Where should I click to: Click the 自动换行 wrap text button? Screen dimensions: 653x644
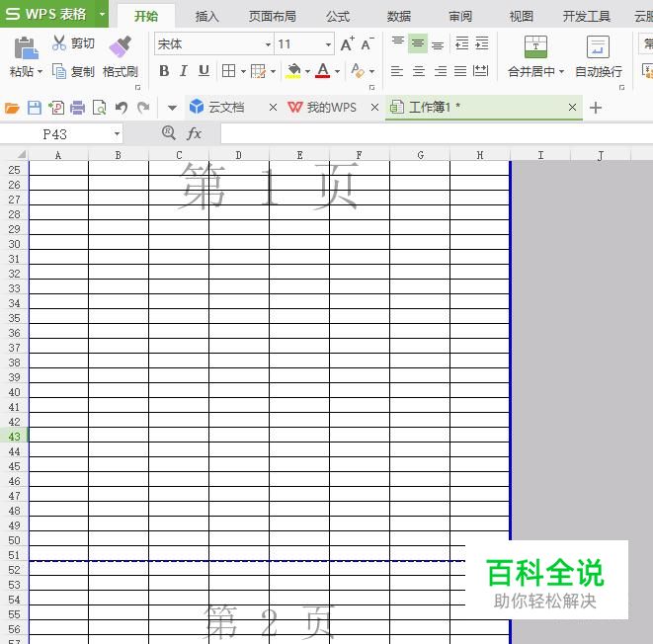599,55
